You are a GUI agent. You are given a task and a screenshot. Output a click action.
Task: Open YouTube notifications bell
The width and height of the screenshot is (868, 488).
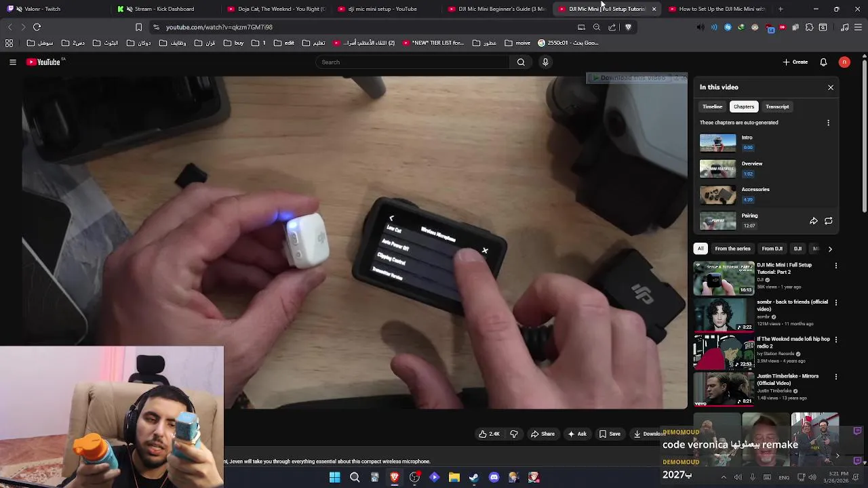tap(823, 62)
